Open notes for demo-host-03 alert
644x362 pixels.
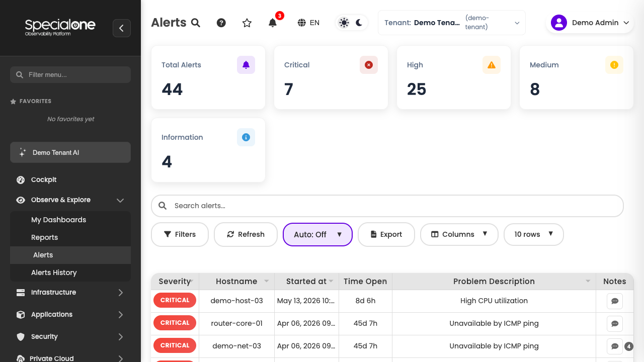coord(615,301)
